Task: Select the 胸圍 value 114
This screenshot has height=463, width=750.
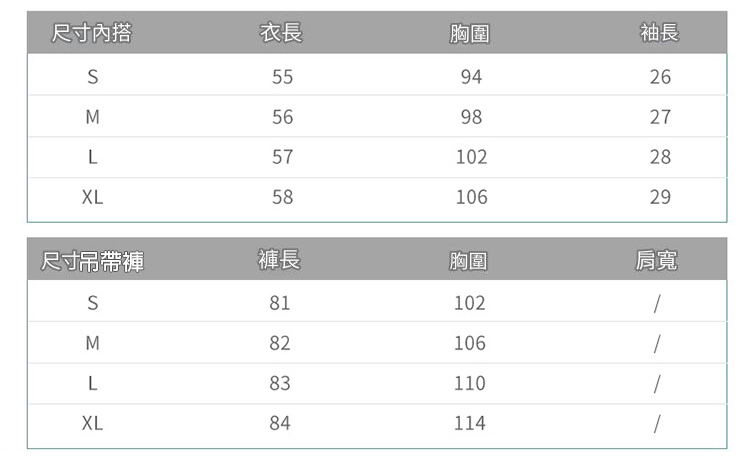Action: [x=469, y=423]
